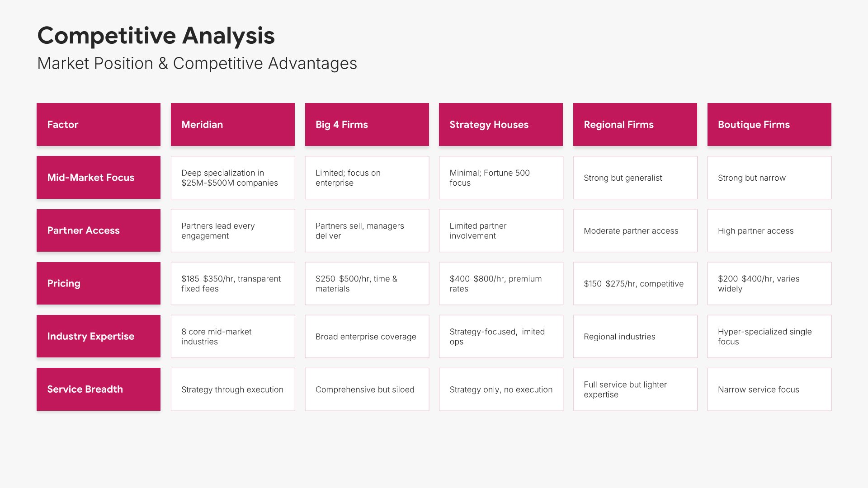This screenshot has height=488, width=868.
Task: Click the Service Breadth row label
Action: (x=98, y=389)
